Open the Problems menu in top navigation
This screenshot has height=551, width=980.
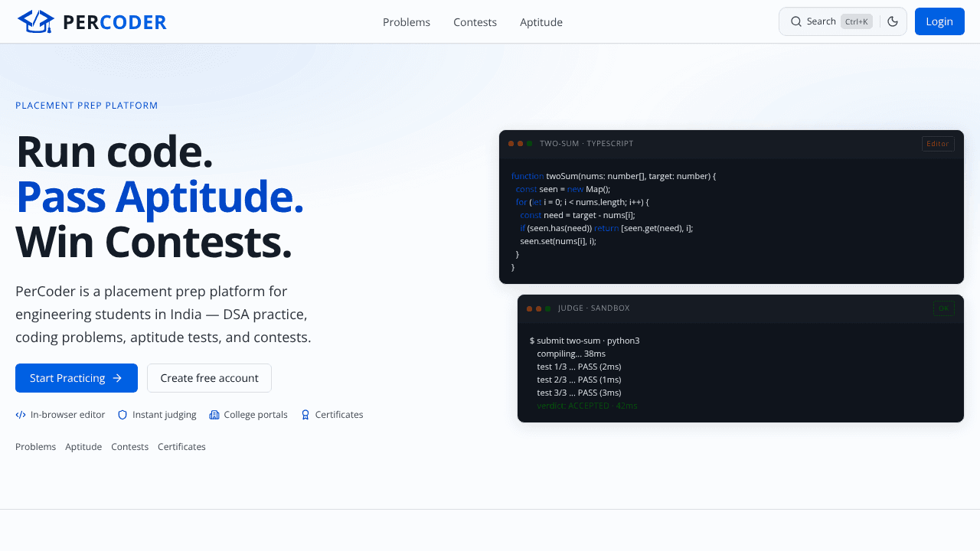coord(407,22)
